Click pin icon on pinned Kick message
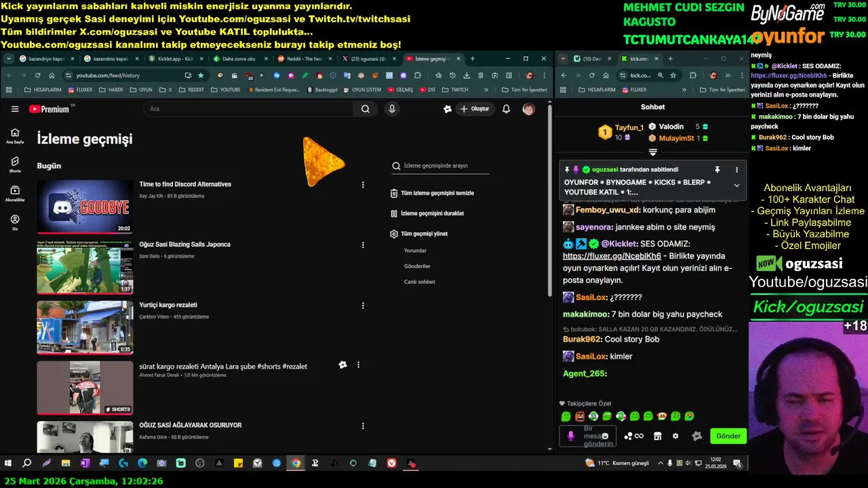868x488 pixels. coord(717,169)
